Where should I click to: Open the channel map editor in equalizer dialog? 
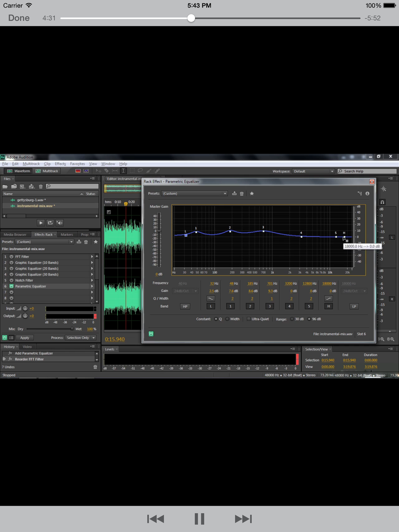coord(359,193)
